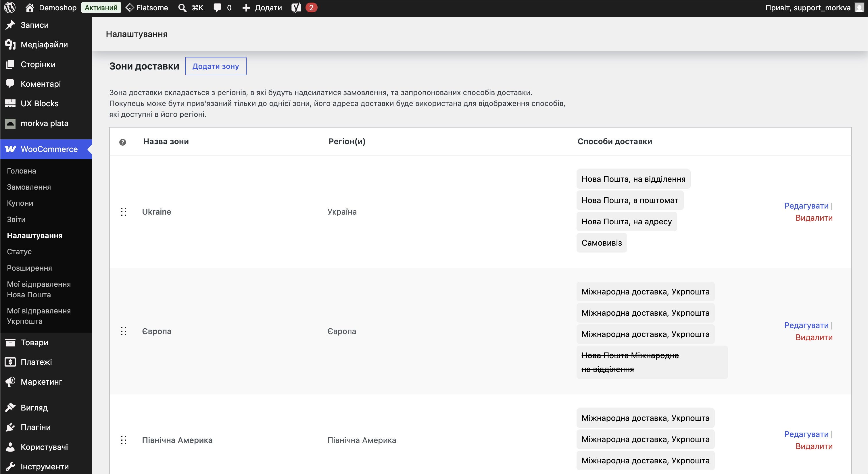The height and width of the screenshot is (474, 868).
Task: Click Видалити for the Ukraine zone
Action: point(814,218)
